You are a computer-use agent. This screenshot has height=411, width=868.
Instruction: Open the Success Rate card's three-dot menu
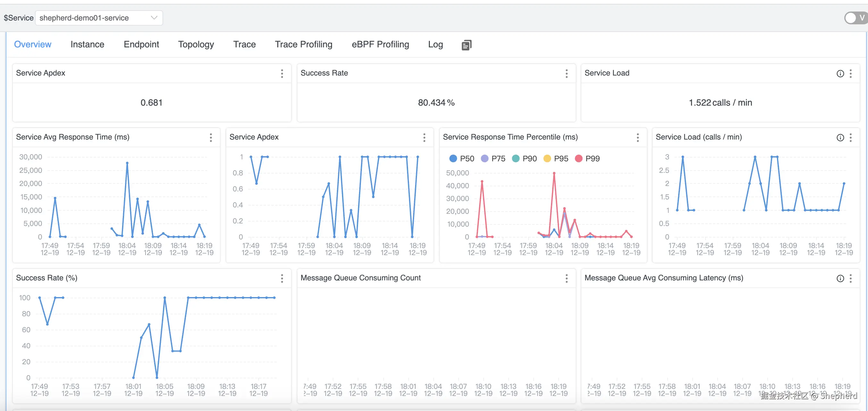(566, 73)
